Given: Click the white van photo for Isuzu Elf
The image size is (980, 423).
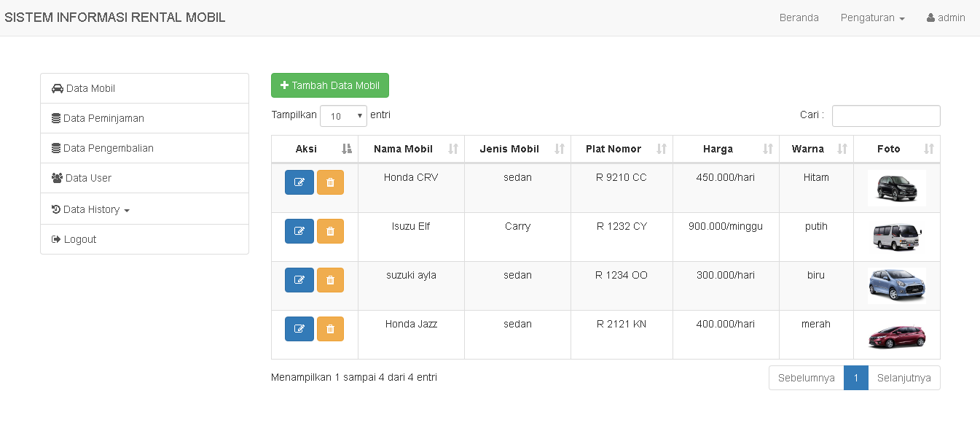Looking at the screenshot, I should click(896, 236).
